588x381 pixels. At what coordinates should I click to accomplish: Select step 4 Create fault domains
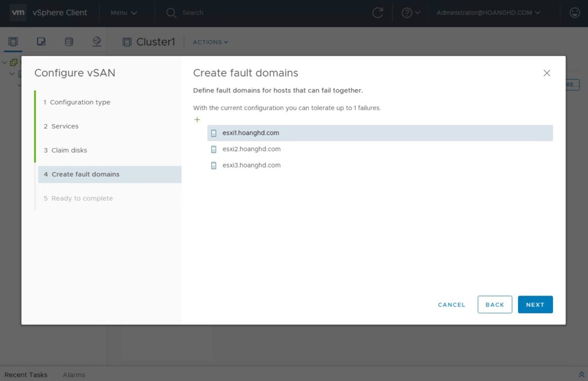[110, 174]
